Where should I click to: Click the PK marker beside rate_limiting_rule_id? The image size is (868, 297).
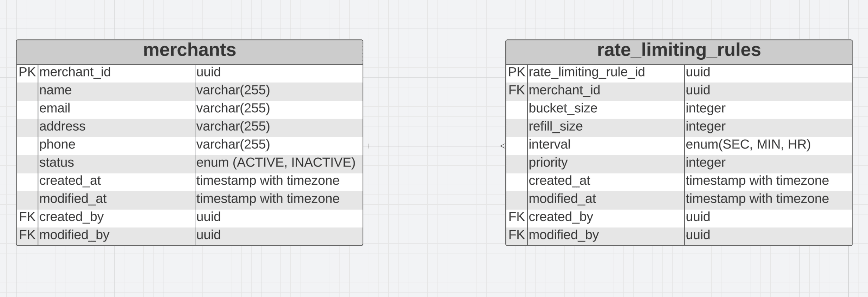tap(516, 72)
